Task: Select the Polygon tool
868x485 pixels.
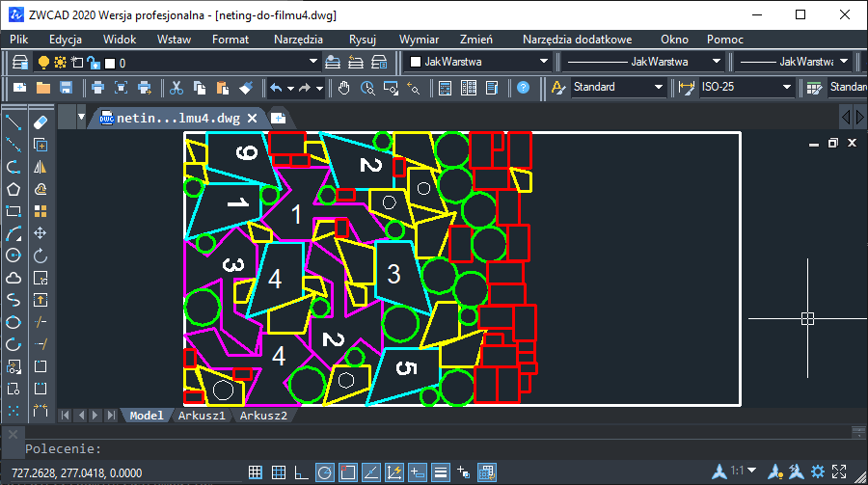Action: (14, 189)
